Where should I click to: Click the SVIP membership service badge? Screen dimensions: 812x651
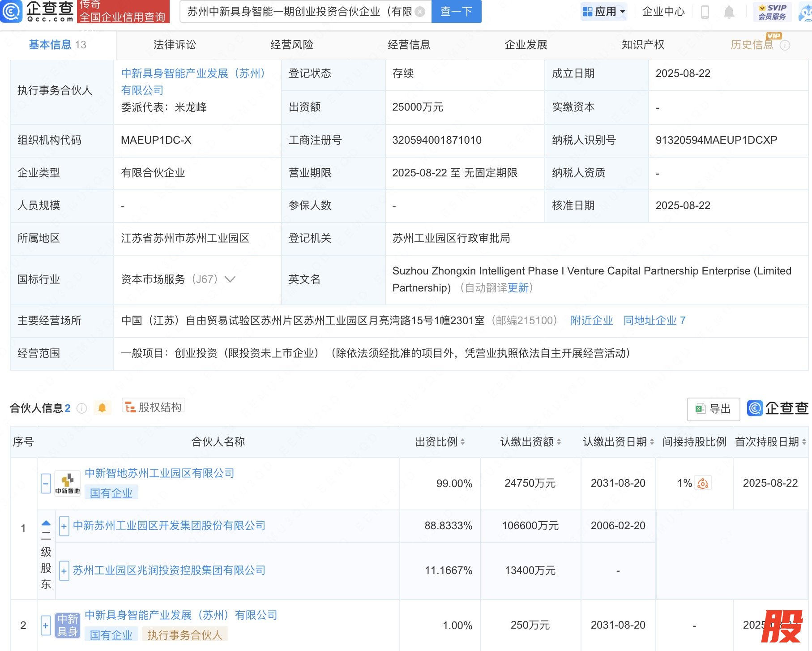pyautogui.click(x=772, y=12)
